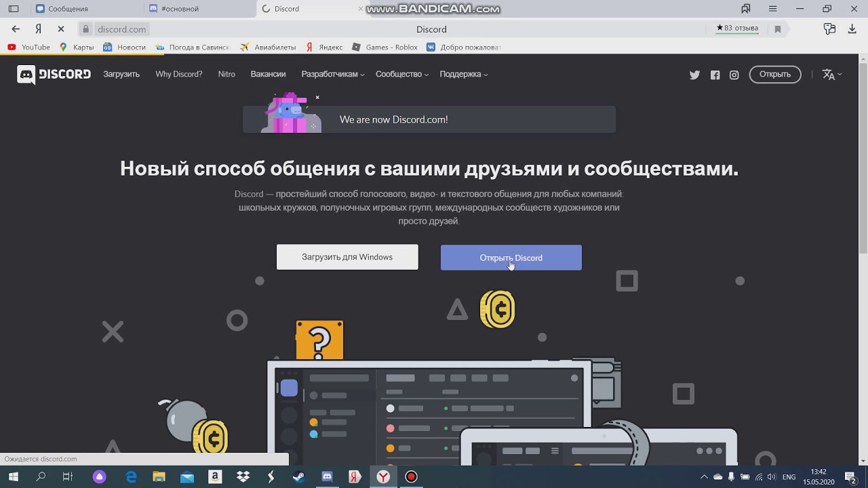
Task: Open Amazon app from taskbar
Action: [215, 477]
